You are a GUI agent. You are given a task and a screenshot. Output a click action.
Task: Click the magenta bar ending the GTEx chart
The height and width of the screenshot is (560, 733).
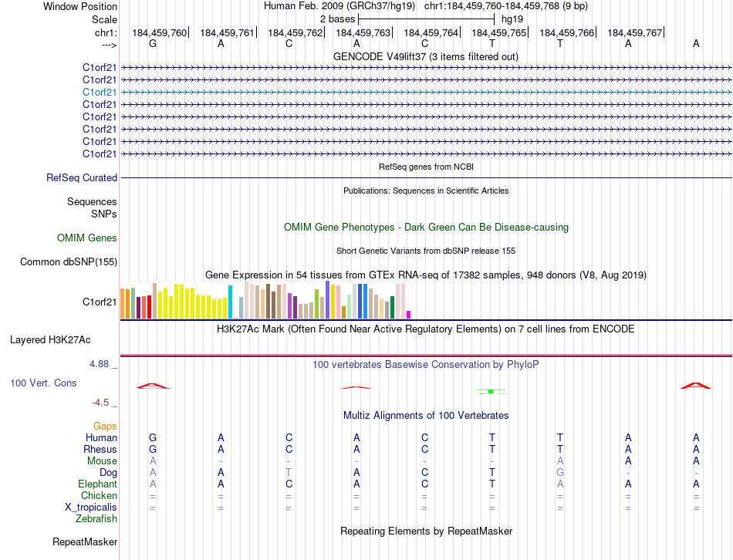pos(408,314)
